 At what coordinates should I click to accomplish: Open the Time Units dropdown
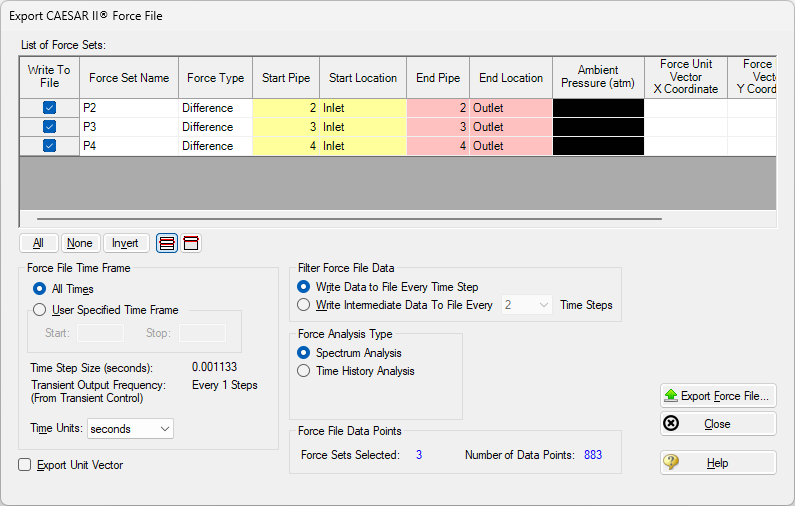click(x=130, y=428)
